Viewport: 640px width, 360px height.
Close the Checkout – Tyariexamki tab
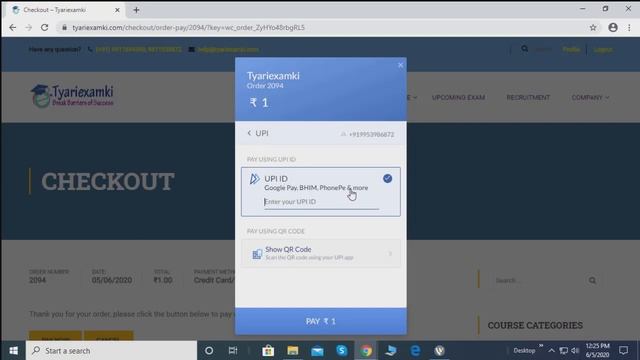pyautogui.click(x=117, y=10)
